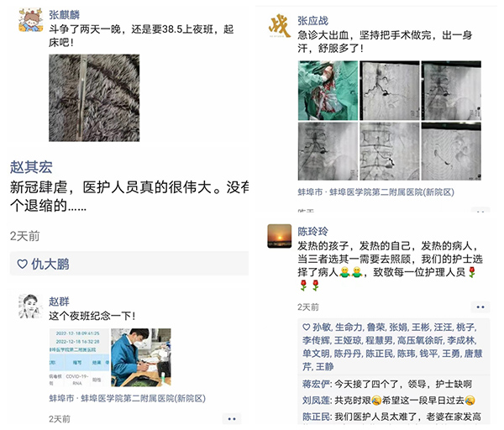View COVID-19 test result screenshot
This screenshot has width=504, height=430.
pos(79,358)
